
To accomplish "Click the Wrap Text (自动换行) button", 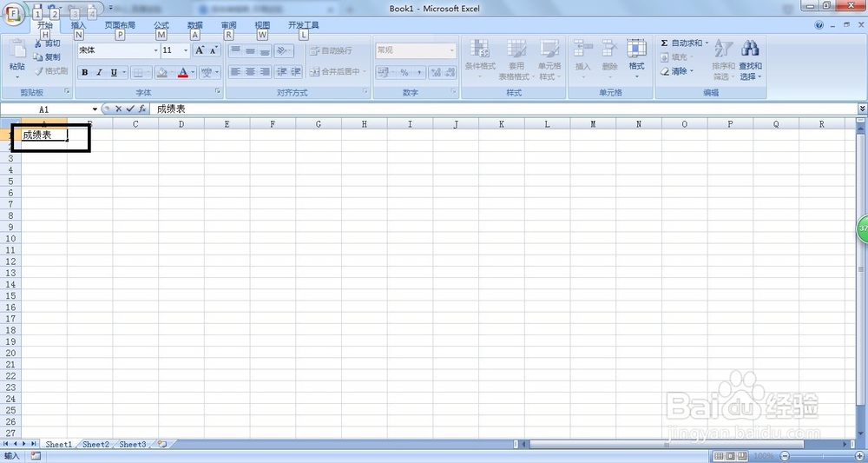I will pyautogui.click(x=331, y=50).
